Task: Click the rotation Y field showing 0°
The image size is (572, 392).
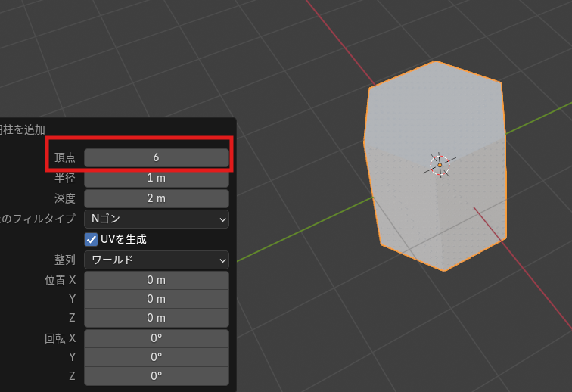Action: point(157,357)
